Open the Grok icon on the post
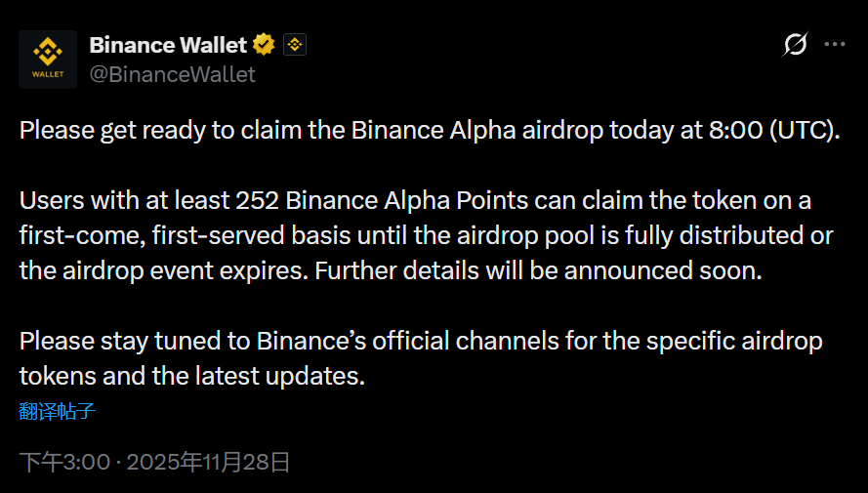Viewport: 868px width, 493px height. click(x=795, y=45)
